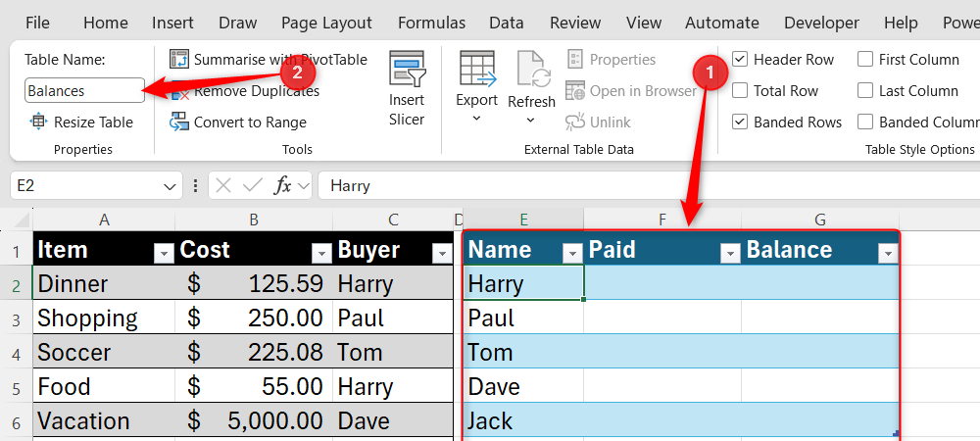Enable the First Column checkbox
This screenshot has height=441, width=980.
(x=865, y=60)
